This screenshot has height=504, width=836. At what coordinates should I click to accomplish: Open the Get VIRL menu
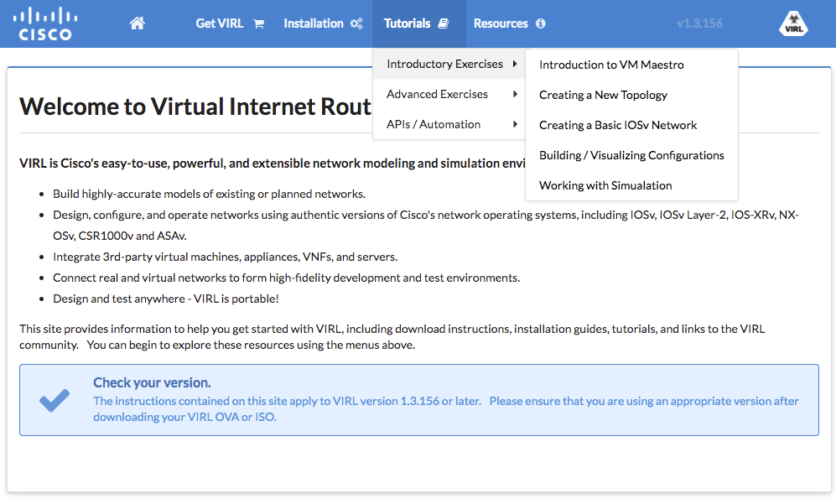coord(220,23)
